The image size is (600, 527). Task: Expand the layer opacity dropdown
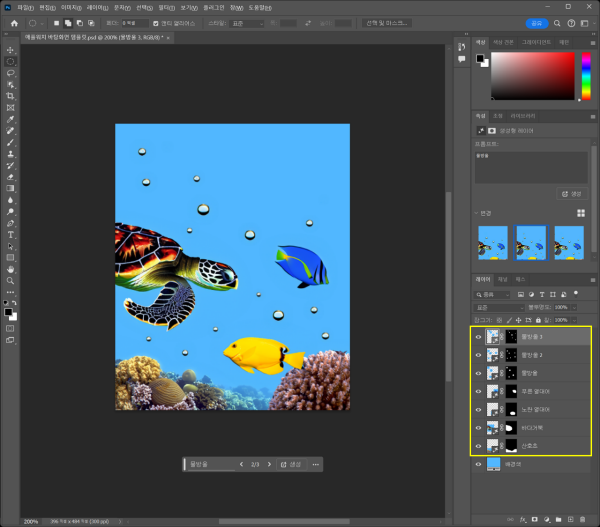(573, 307)
